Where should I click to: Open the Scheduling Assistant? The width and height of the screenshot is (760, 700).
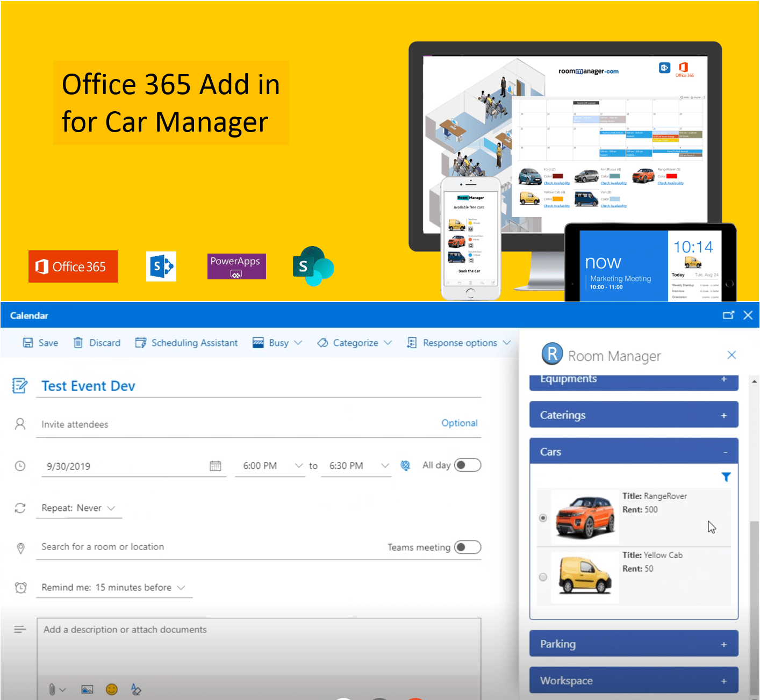click(x=186, y=343)
